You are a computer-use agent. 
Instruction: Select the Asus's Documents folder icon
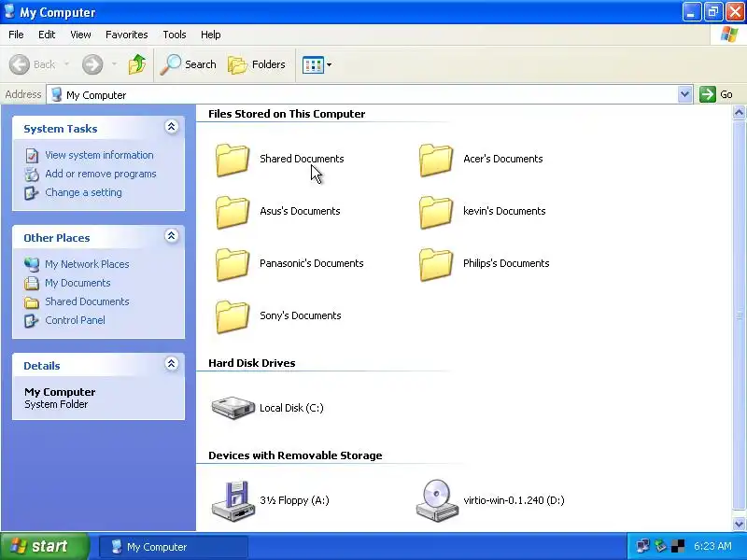[233, 213]
